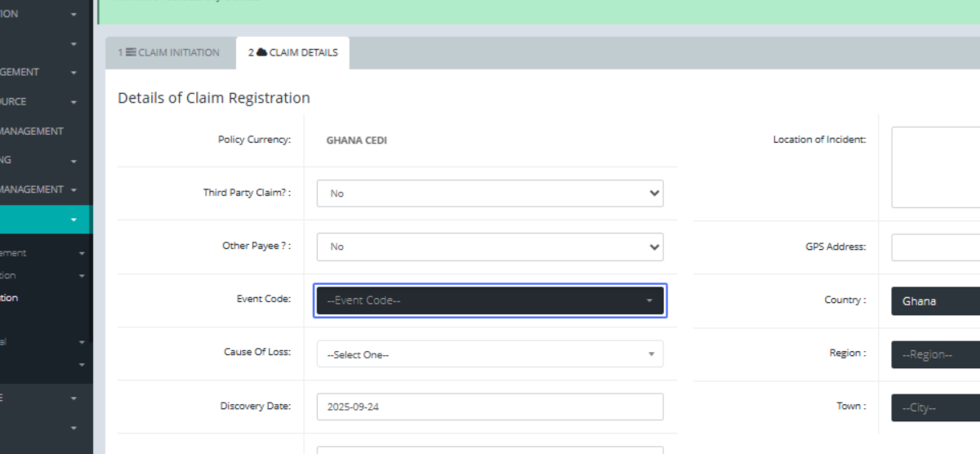Click the GPS Address input field
The height and width of the screenshot is (454, 980).
[x=936, y=247]
